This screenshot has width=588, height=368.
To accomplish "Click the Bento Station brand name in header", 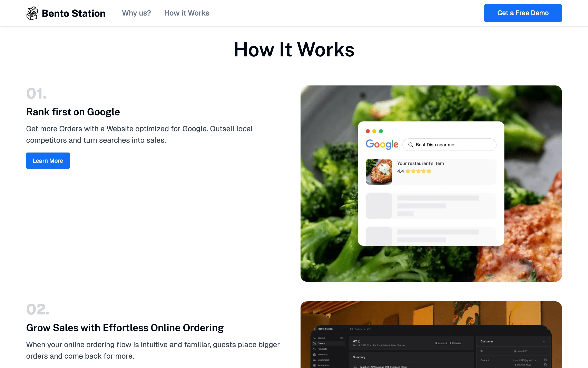I will point(74,13).
